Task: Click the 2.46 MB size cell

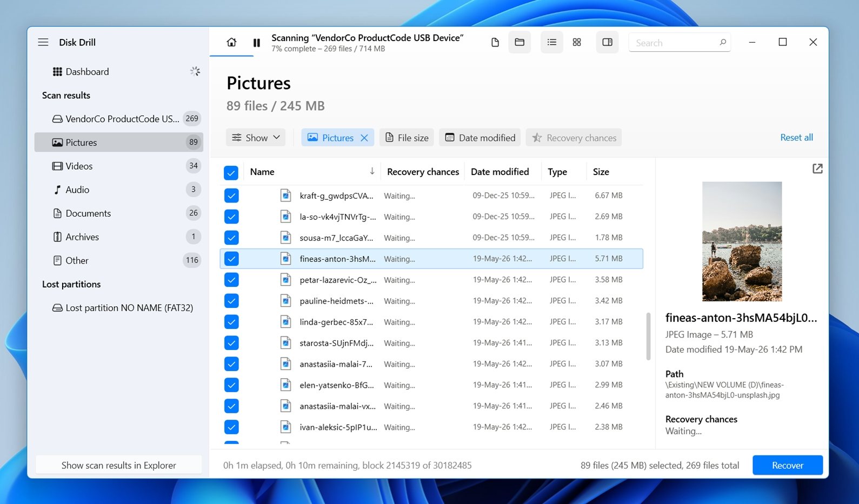Action: pos(609,406)
